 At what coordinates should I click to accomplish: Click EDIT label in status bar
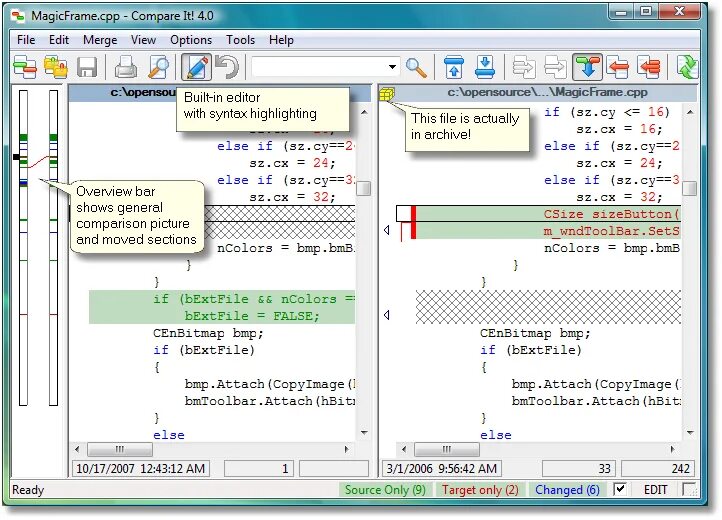tap(655, 490)
